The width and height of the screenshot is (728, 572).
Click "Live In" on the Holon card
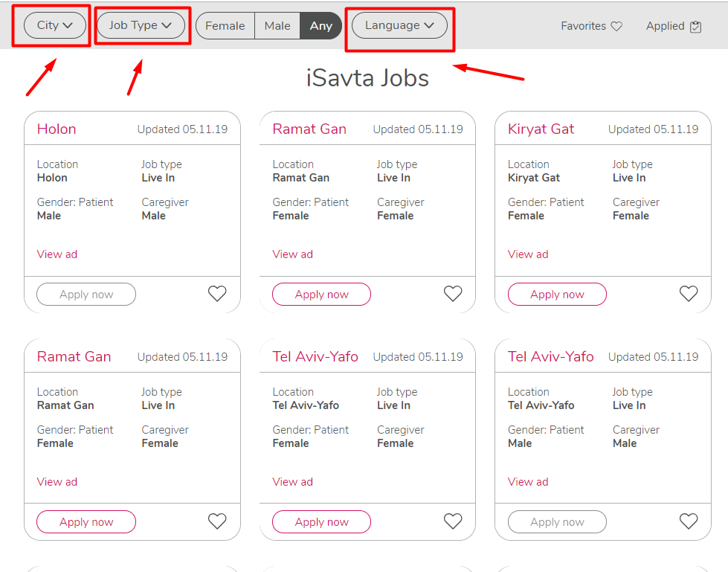(x=158, y=178)
